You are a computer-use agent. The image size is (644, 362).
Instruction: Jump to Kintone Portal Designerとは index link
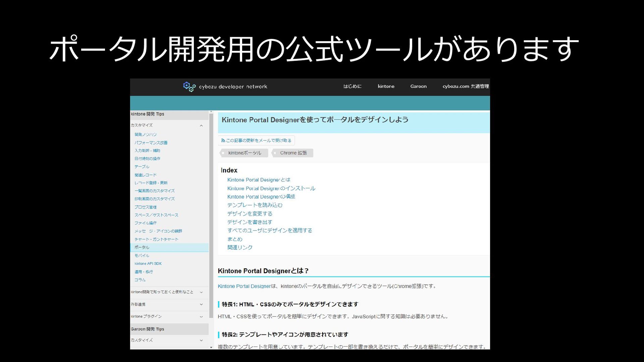pyautogui.click(x=259, y=180)
